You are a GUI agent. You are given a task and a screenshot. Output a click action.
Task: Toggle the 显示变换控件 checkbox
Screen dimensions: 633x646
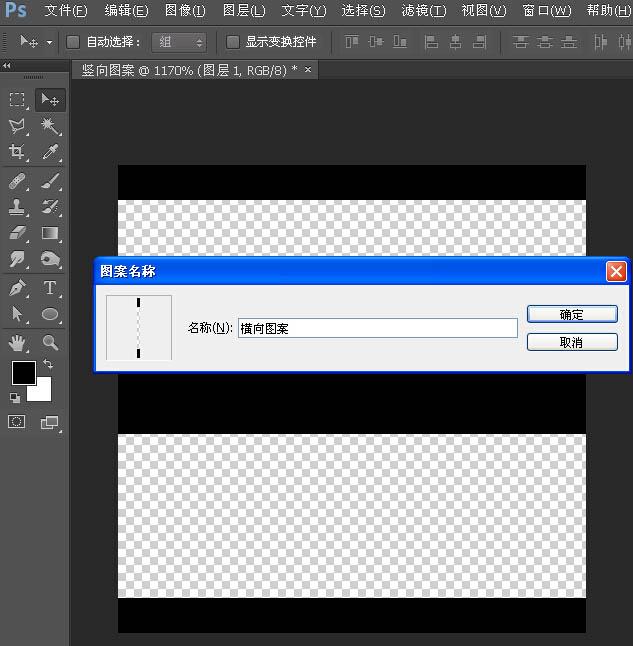click(233, 43)
